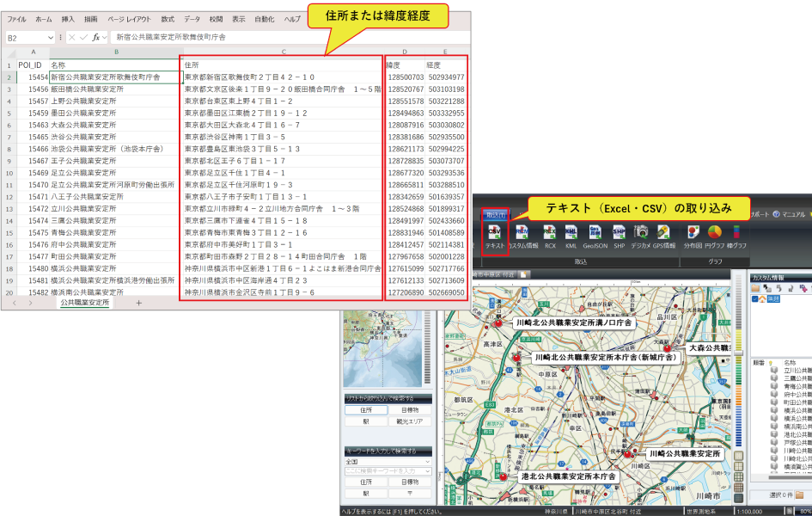The width and height of the screenshot is (812, 516).
Task: Open Excel 挿入 tab
Action: point(68,19)
